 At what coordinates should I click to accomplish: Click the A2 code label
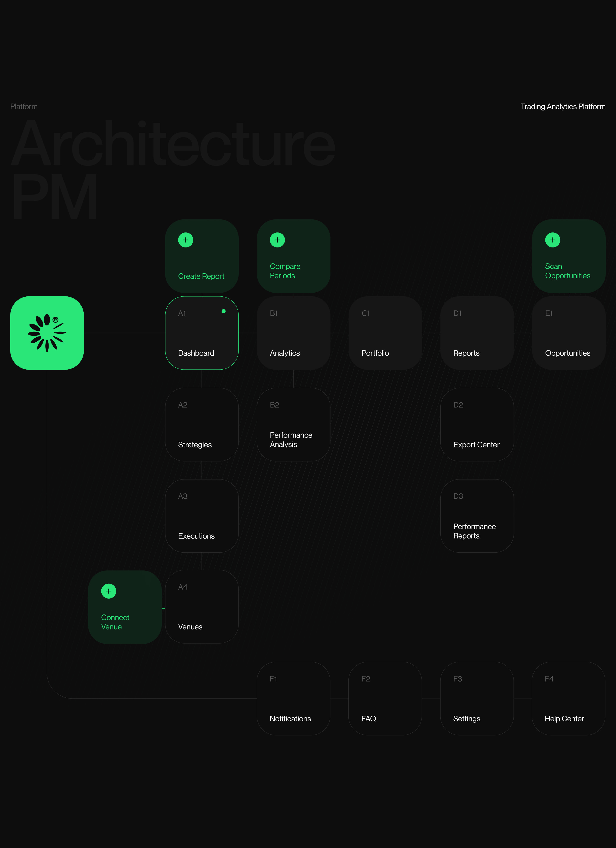pos(183,405)
